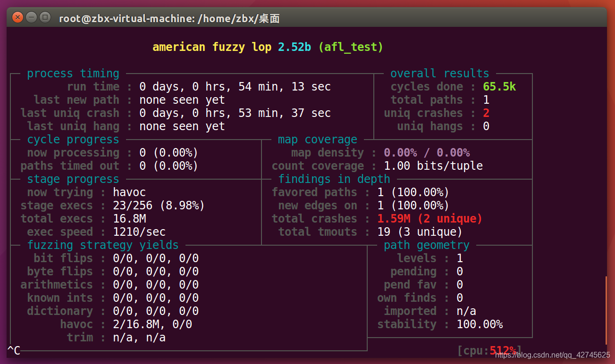Click the 'favored paths' label
615x364 pixels.
314,192
